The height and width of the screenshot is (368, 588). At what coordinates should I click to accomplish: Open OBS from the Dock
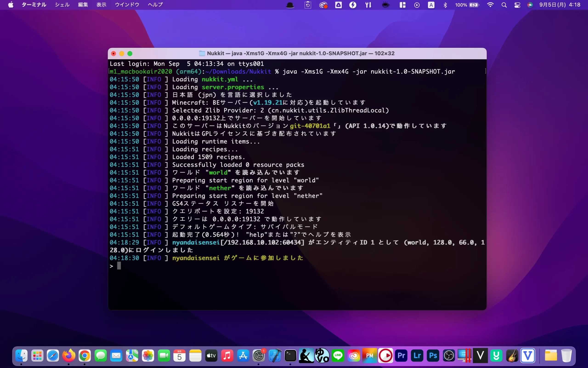[449, 356]
